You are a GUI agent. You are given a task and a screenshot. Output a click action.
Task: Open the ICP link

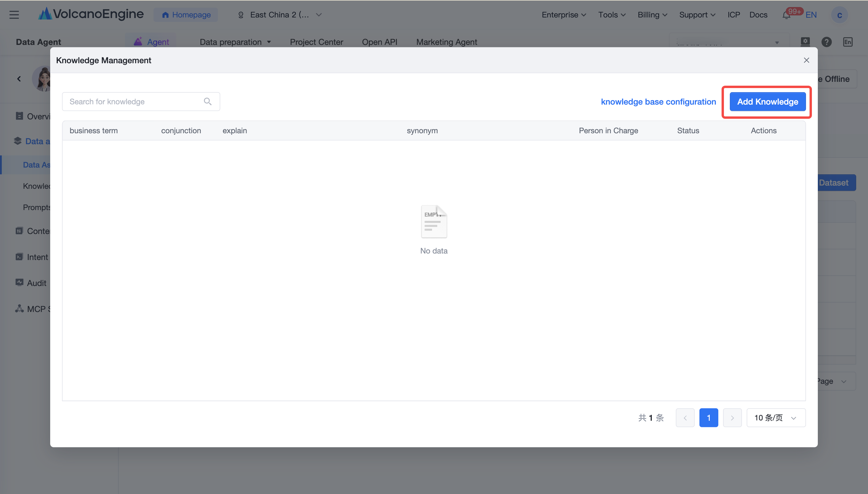733,14
